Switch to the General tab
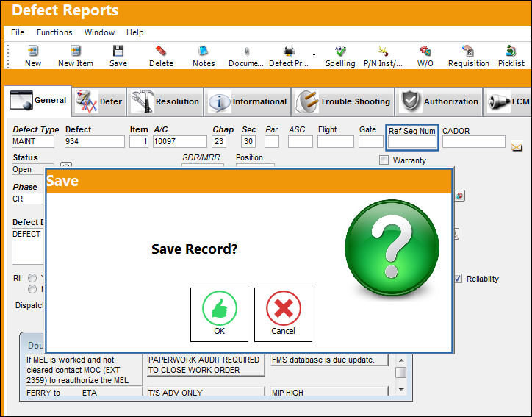Screen dimensions: 532x417 (38, 101)
